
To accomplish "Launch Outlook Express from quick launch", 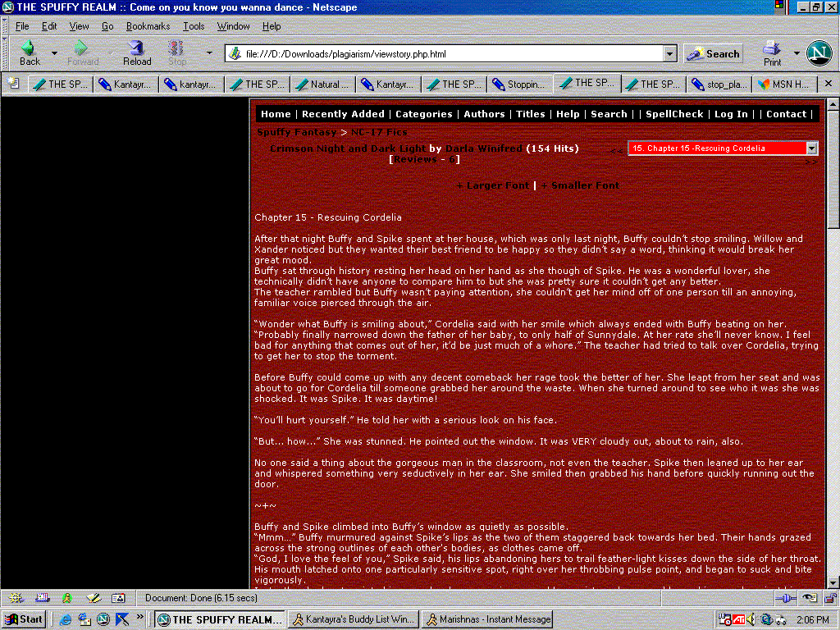I will (84, 620).
